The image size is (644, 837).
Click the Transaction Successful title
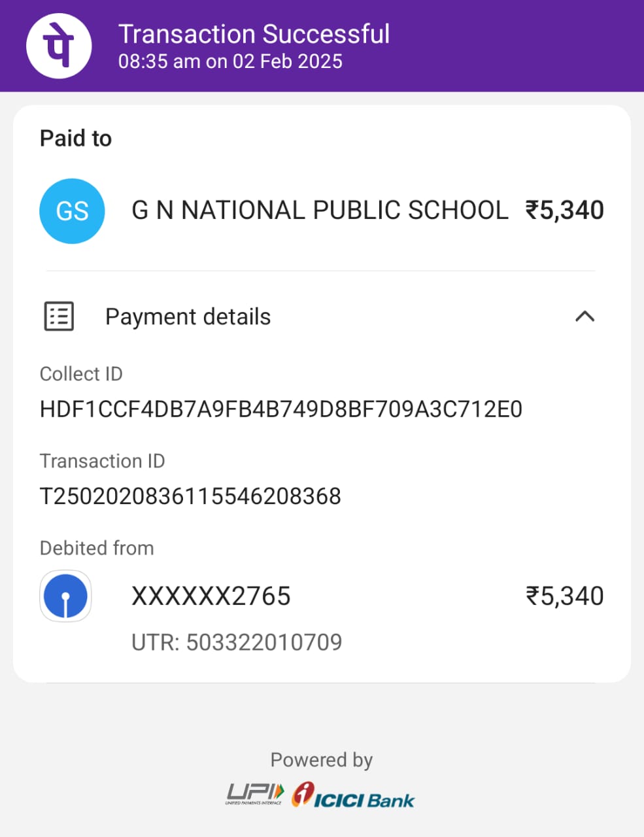(254, 34)
